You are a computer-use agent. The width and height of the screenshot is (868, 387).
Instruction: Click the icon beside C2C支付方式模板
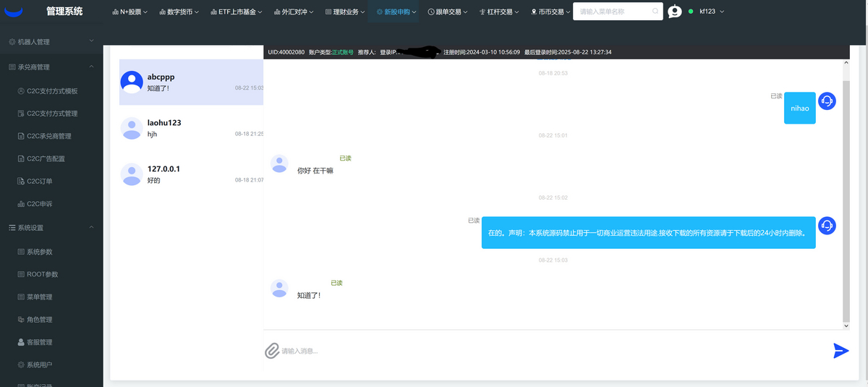coord(20,91)
